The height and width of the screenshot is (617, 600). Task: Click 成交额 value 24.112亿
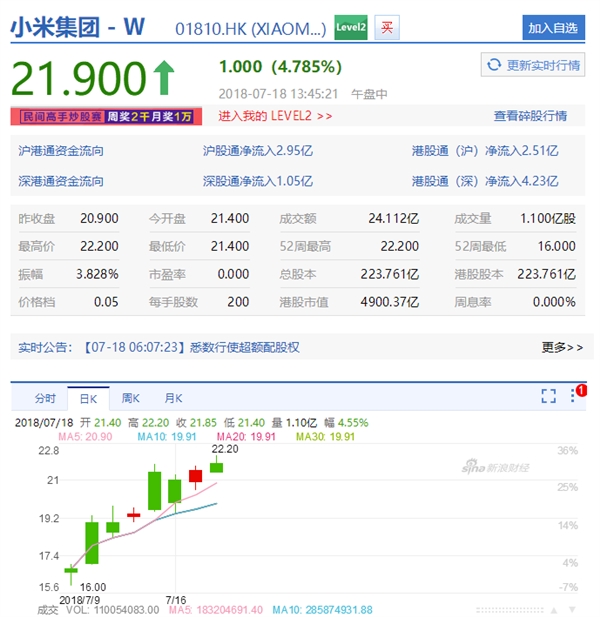click(x=393, y=218)
